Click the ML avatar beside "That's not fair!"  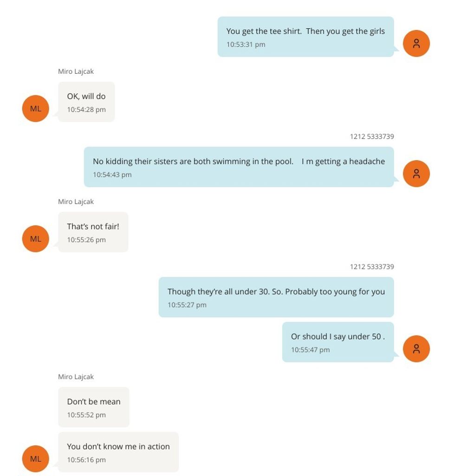pyautogui.click(x=36, y=239)
